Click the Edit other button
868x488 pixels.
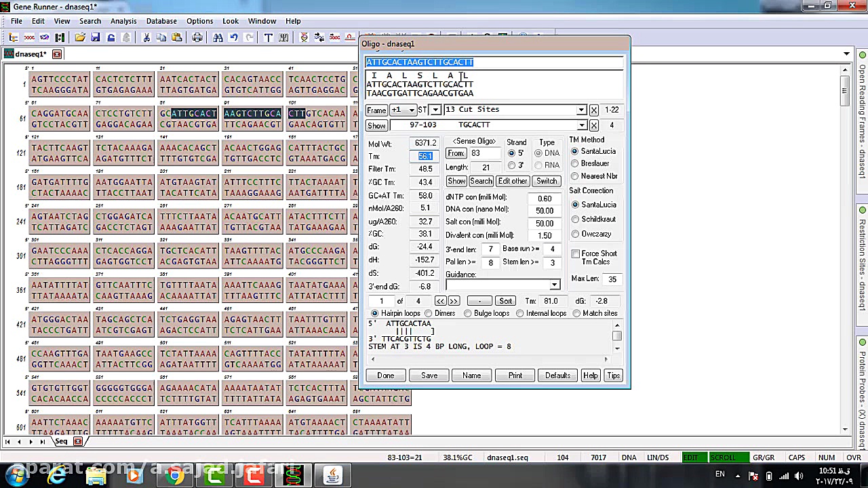[x=513, y=181]
